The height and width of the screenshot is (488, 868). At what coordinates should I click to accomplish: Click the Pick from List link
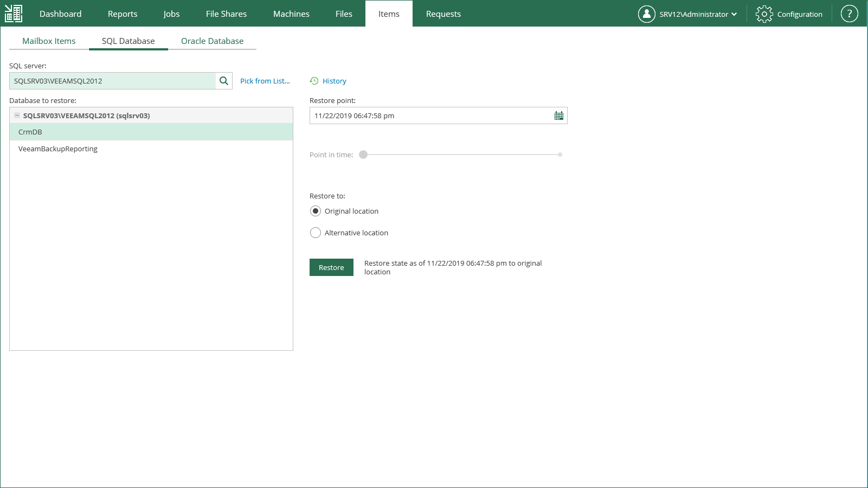pyautogui.click(x=265, y=81)
